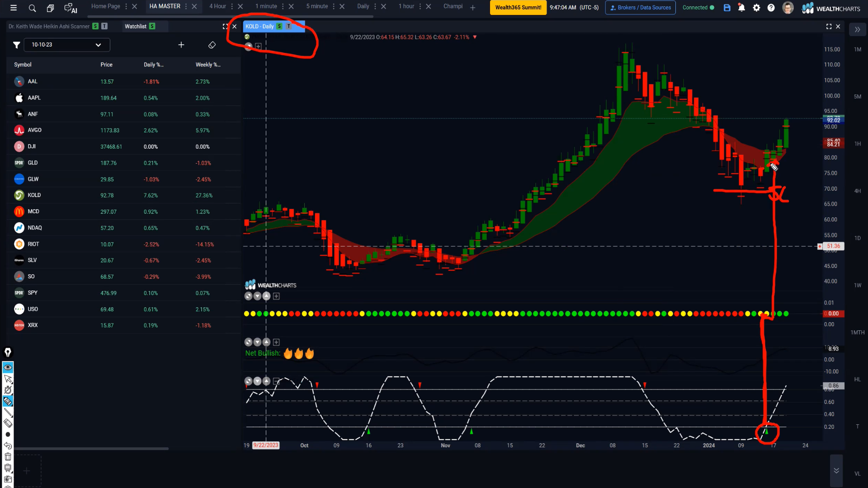This screenshot has height=488, width=868.
Task: Collapse right sidebar with double chevron
Action: click(x=857, y=29)
